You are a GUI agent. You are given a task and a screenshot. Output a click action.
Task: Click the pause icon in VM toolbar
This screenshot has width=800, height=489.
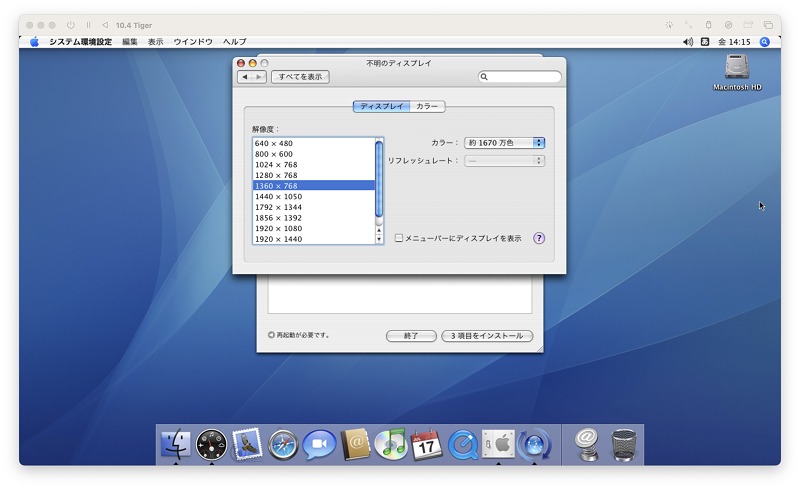[88, 25]
